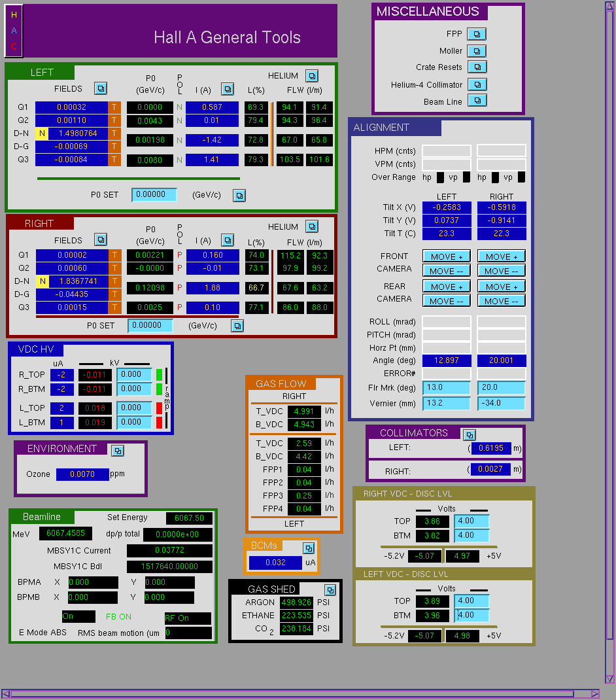The image size is (616, 700).
Task: Click LEFT Angle (deg) value 12.897
Action: click(x=447, y=360)
